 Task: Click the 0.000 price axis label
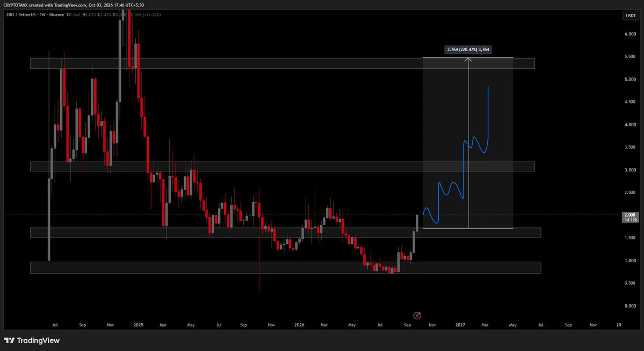pos(630,306)
